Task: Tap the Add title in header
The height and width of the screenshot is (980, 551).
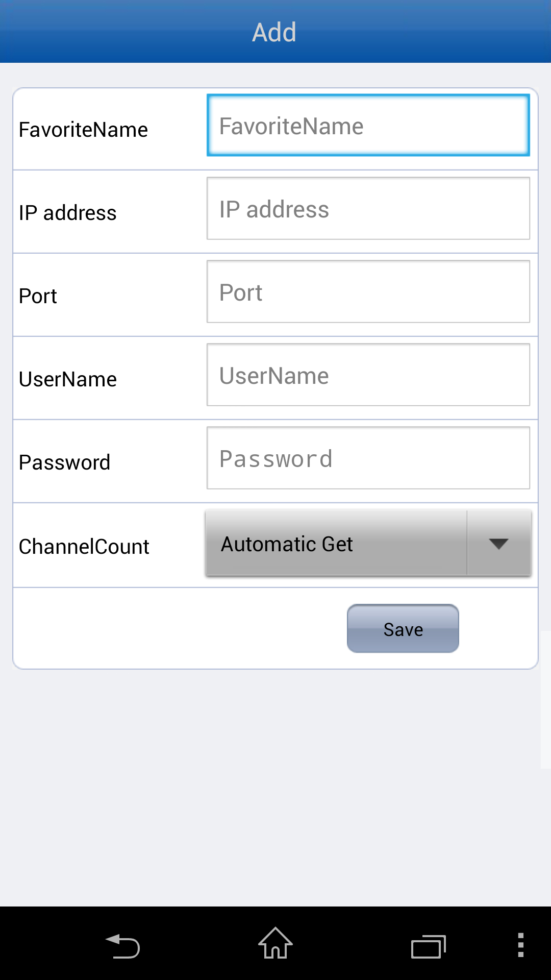Action: (x=274, y=32)
